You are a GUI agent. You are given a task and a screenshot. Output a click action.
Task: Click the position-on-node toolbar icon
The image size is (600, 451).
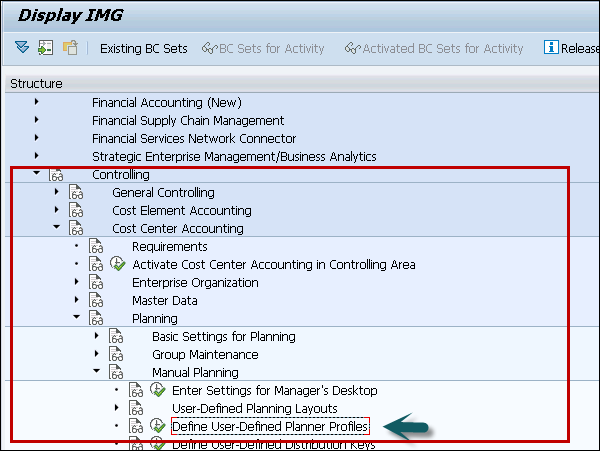[46, 48]
